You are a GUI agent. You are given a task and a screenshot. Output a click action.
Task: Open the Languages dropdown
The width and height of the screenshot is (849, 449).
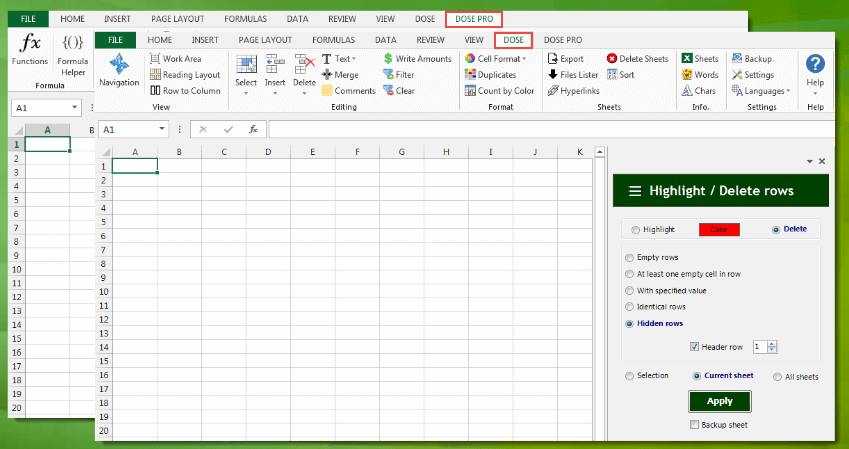pyautogui.click(x=761, y=90)
